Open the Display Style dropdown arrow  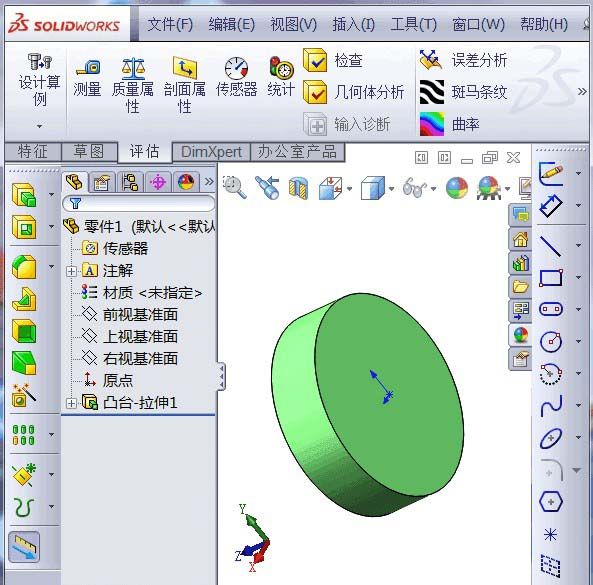(x=391, y=188)
